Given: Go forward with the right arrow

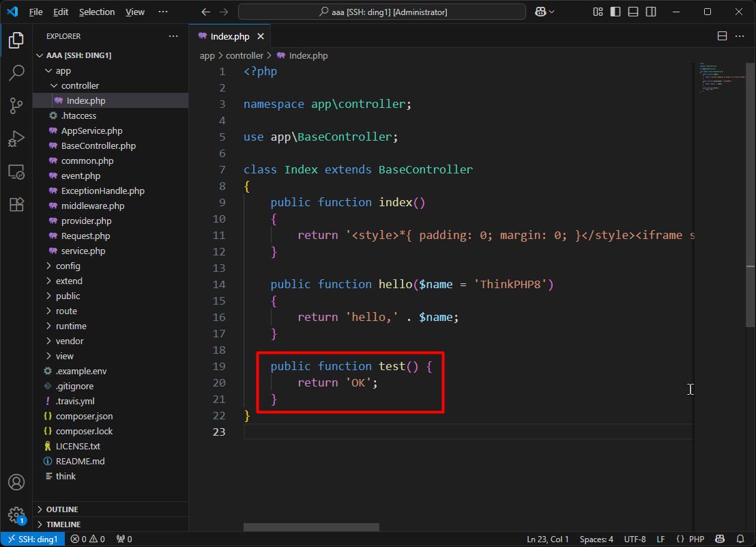Looking at the screenshot, I should click(224, 12).
